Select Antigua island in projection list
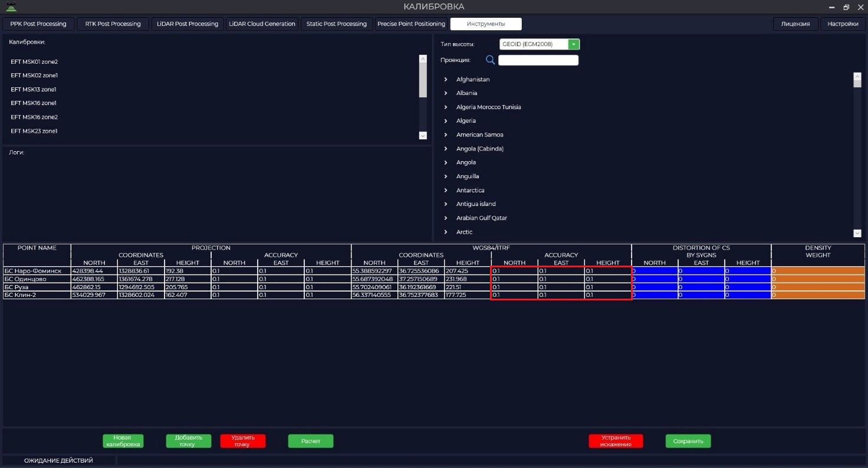This screenshot has width=868, height=468. [476, 204]
